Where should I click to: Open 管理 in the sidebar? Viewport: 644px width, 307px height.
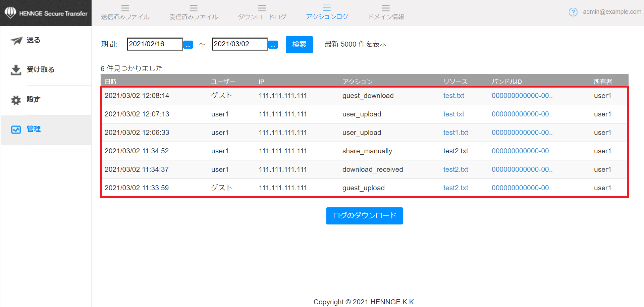[x=34, y=129]
